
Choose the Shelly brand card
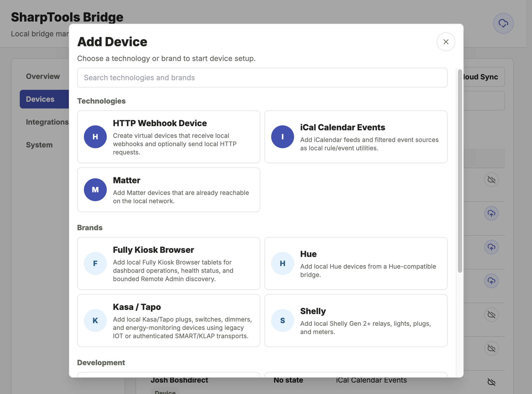click(356, 321)
